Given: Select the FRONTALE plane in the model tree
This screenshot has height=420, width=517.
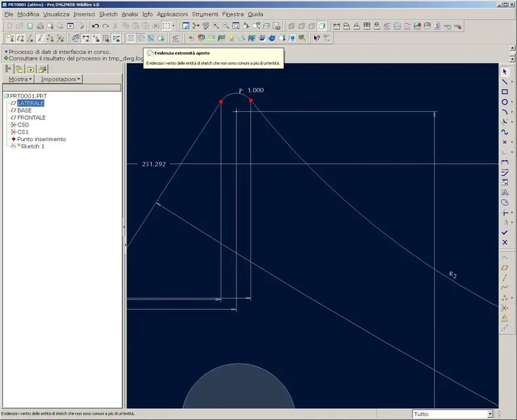Looking at the screenshot, I should coord(31,117).
